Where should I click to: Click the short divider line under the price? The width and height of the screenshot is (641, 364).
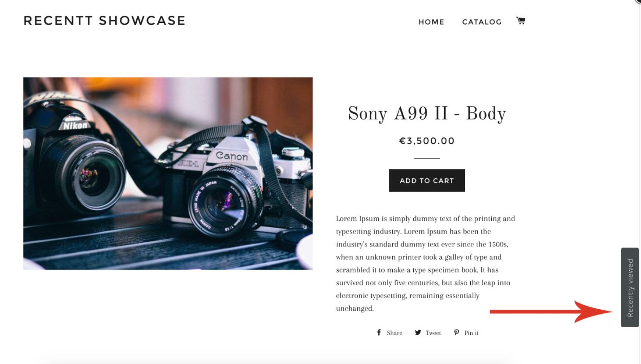click(x=427, y=158)
